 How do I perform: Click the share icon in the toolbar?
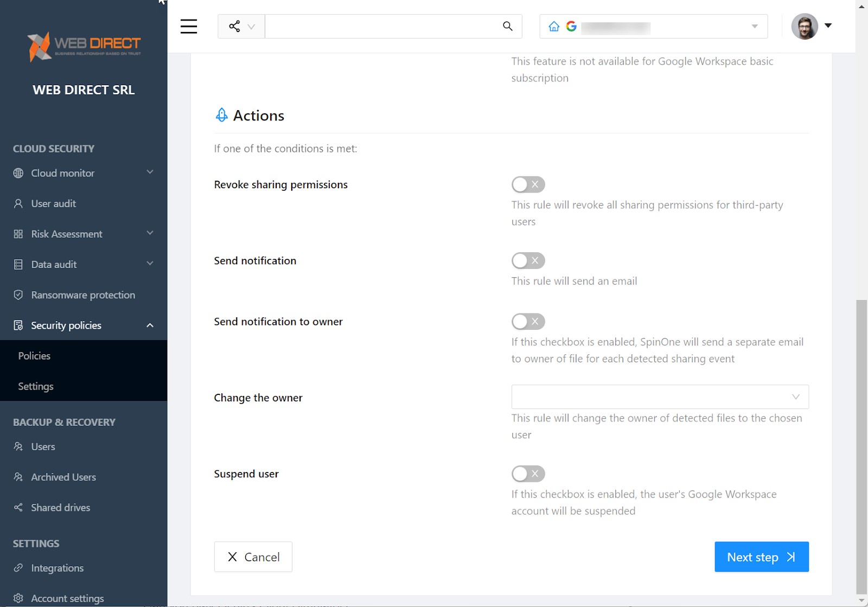click(x=234, y=25)
